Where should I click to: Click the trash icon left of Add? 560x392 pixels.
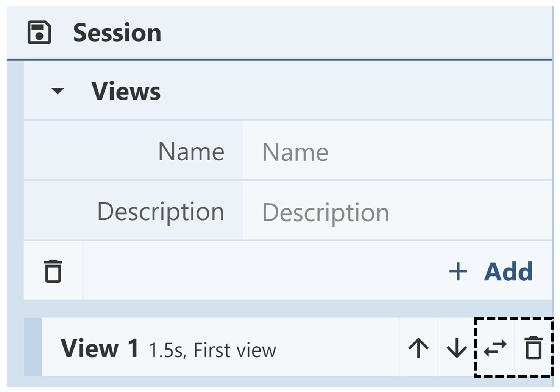[53, 271]
